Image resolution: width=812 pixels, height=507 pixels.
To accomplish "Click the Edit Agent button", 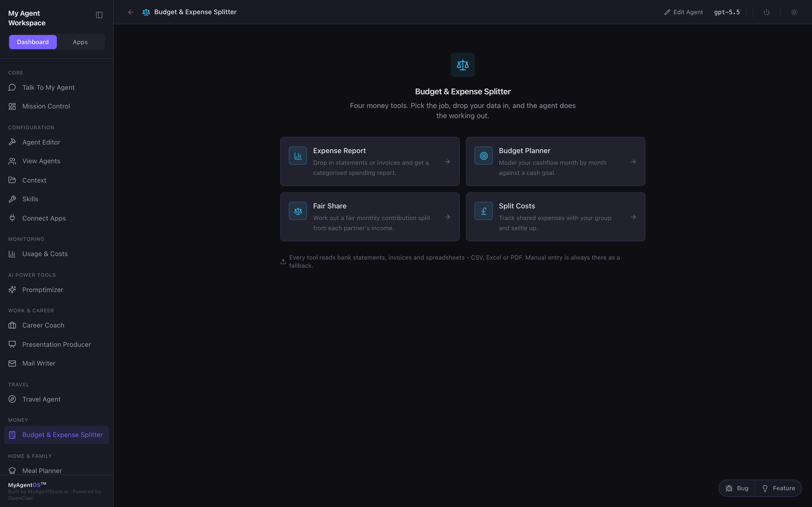I will [684, 12].
